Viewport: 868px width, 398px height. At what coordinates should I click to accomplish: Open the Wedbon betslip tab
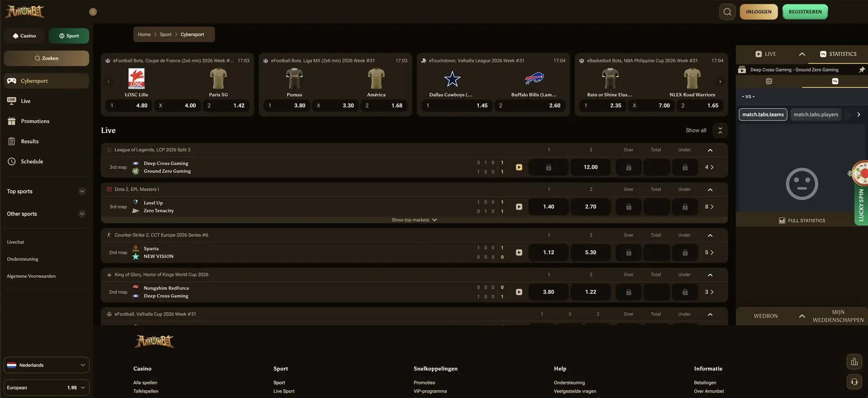pos(765,316)
